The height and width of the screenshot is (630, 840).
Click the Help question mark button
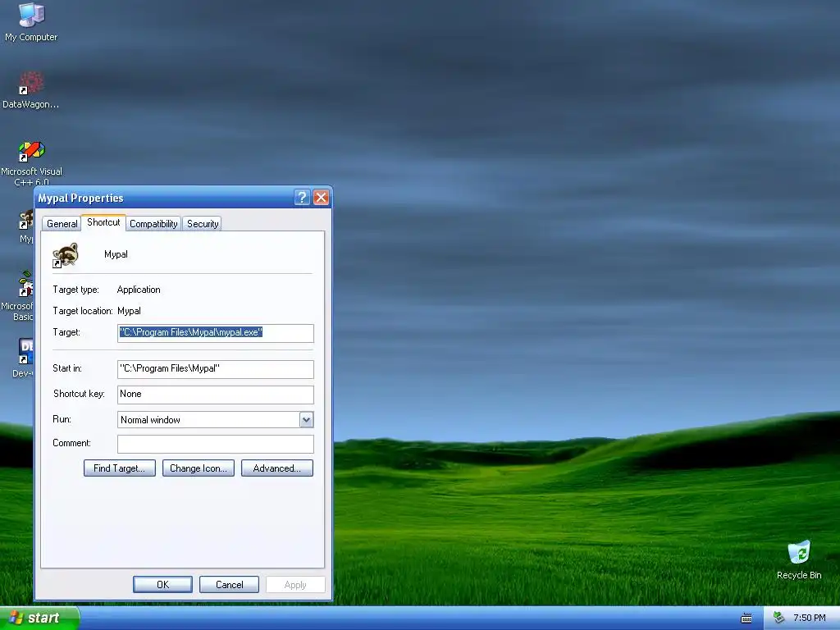pos(302,198)
